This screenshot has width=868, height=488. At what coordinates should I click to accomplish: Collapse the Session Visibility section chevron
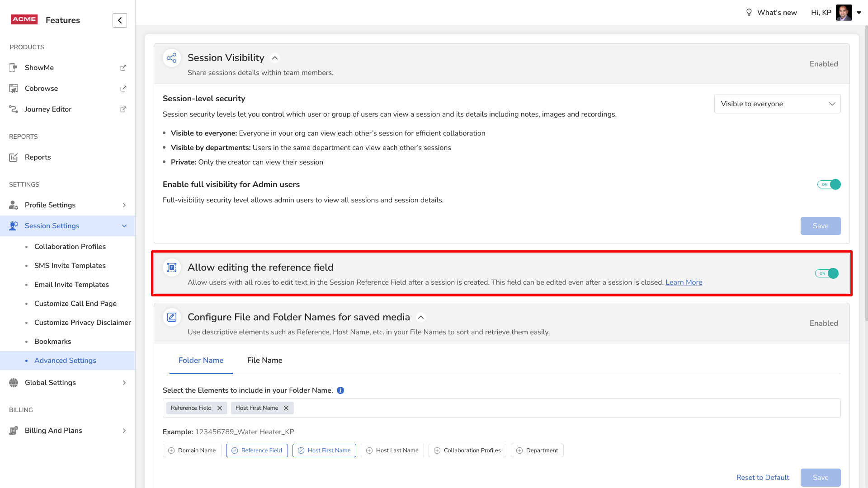[x=275, y=58]
